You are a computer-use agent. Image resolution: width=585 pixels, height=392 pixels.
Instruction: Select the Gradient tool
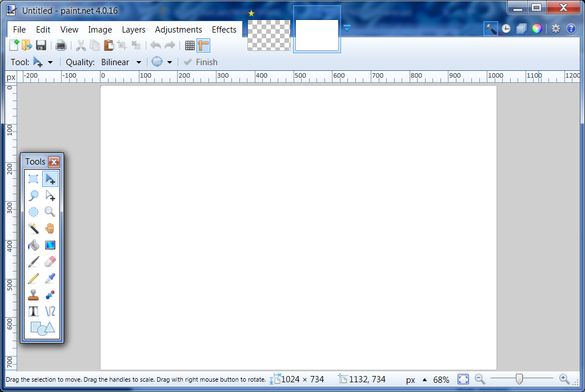[x=50, y=245]
